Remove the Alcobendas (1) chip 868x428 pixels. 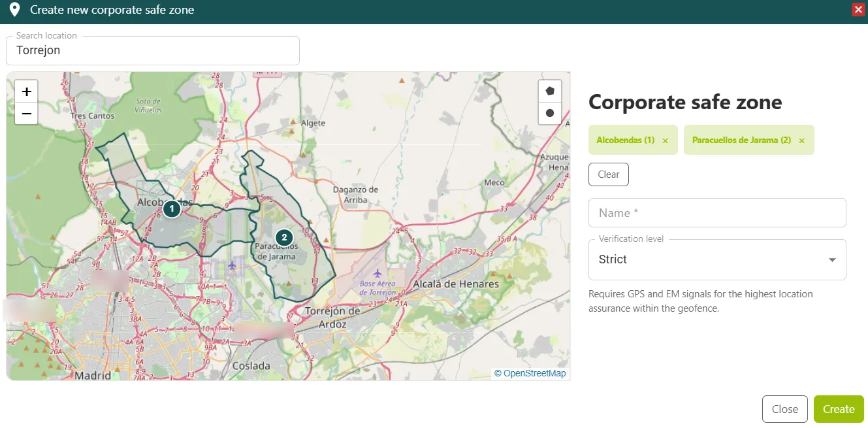coord(666,140)
